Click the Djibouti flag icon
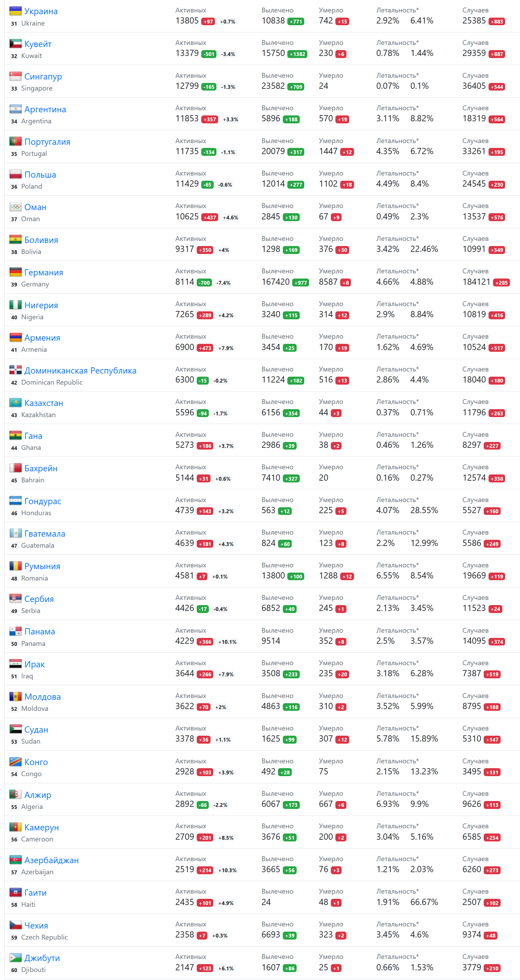This screenshot has height=980, width=520. pyautogui.click(x=15, y=958)
